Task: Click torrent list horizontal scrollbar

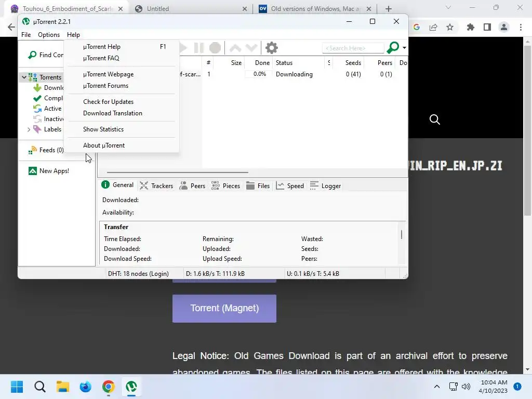Action: [x=178, y=172]
